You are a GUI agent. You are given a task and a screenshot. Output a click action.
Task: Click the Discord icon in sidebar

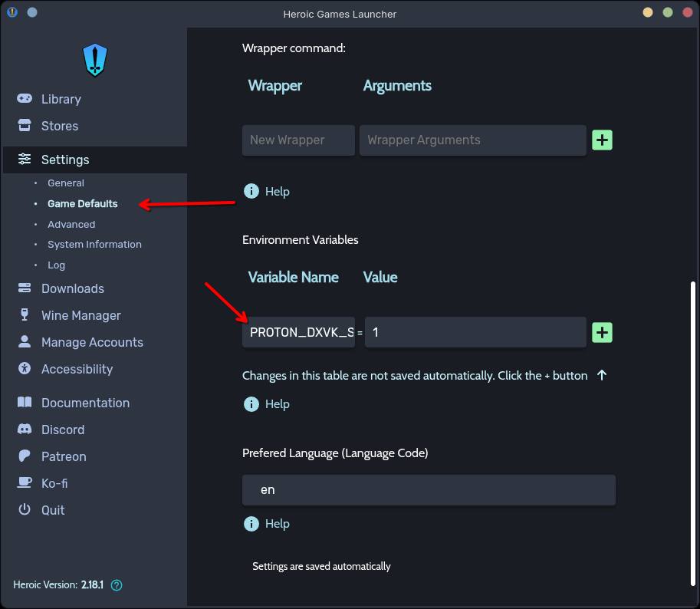(25, 430)
